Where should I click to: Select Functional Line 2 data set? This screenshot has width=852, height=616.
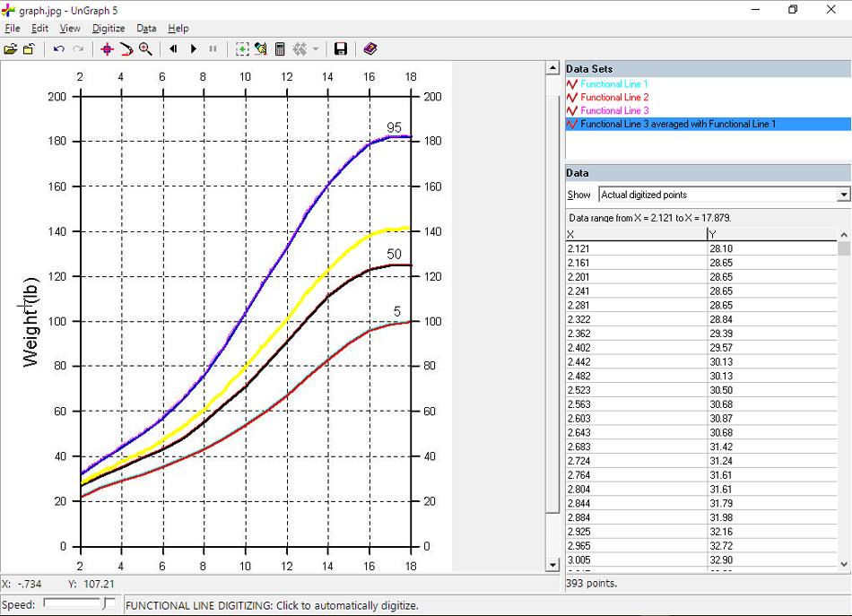pos(614,97)
